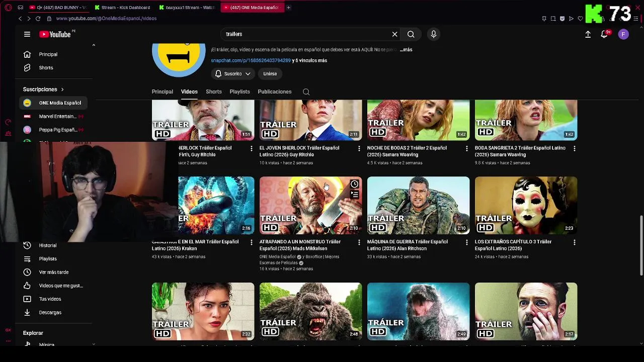Open options for LOS EXTRAÑOS CAPÍTULO 3 video
This screenshot has width=644, height=362.
pyautogui.click(x=574, y=242)
